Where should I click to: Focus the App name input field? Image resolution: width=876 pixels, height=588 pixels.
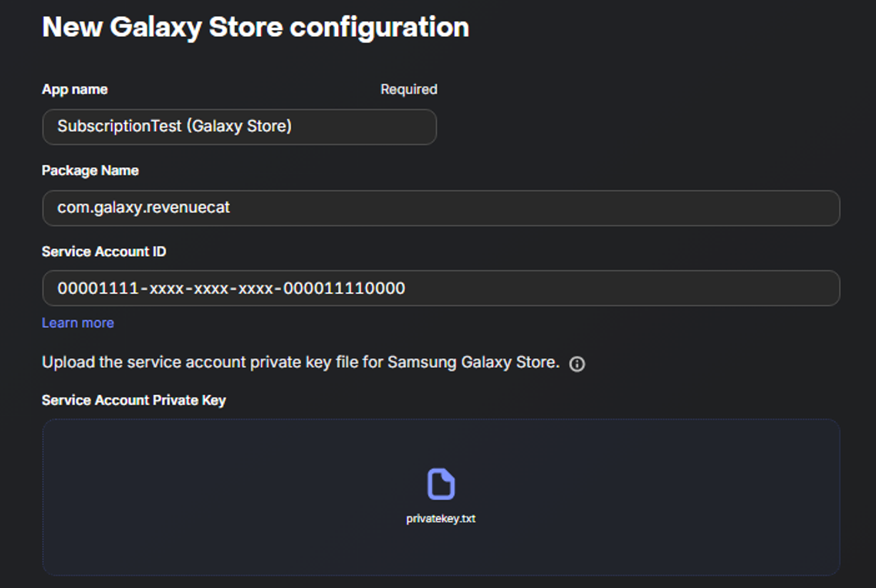[239, 127]
